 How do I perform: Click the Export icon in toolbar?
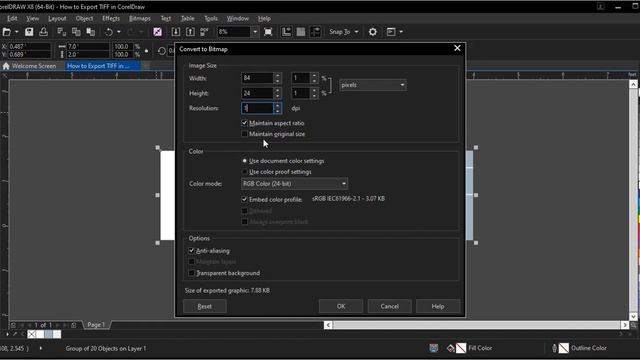(190, 32)
